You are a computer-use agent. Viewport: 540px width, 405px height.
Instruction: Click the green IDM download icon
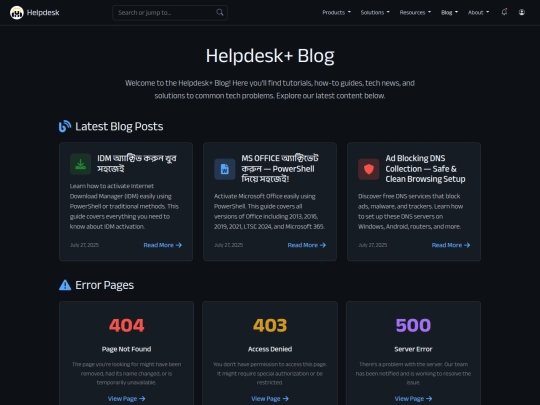click(x=81, y=164)
